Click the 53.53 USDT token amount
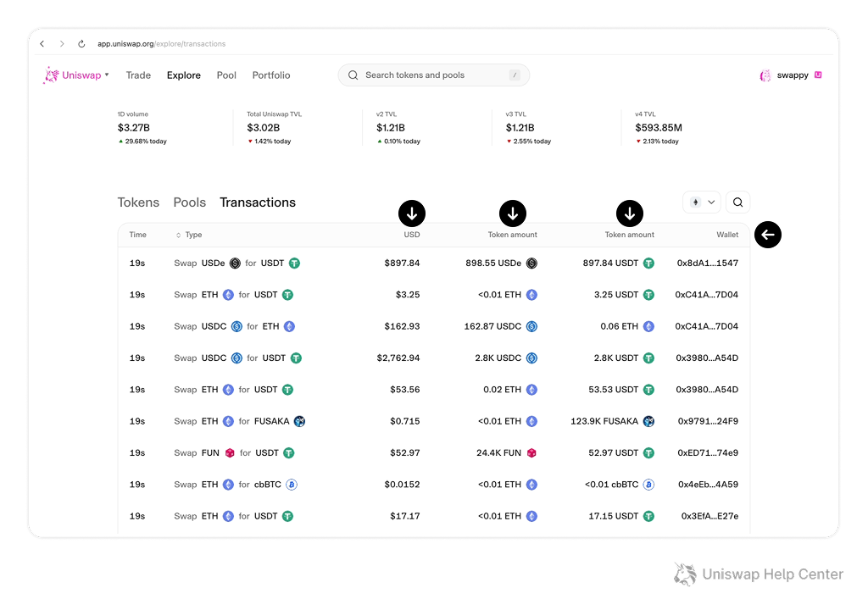The height and width of the screenshot is (610, 868). (x=614, y=390)
